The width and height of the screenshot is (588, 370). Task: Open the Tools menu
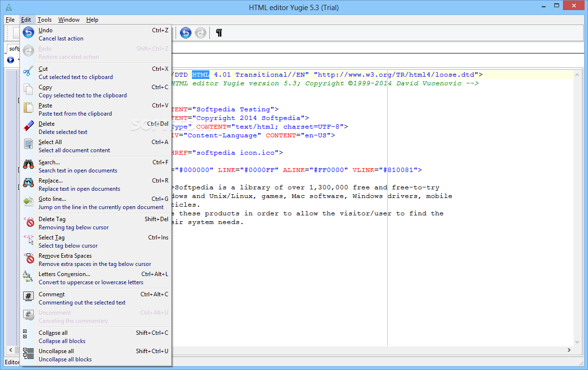click(x=45, y=20)
